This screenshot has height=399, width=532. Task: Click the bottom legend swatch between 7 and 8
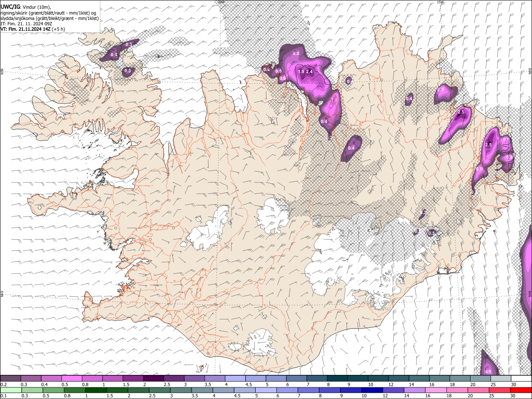308,390
